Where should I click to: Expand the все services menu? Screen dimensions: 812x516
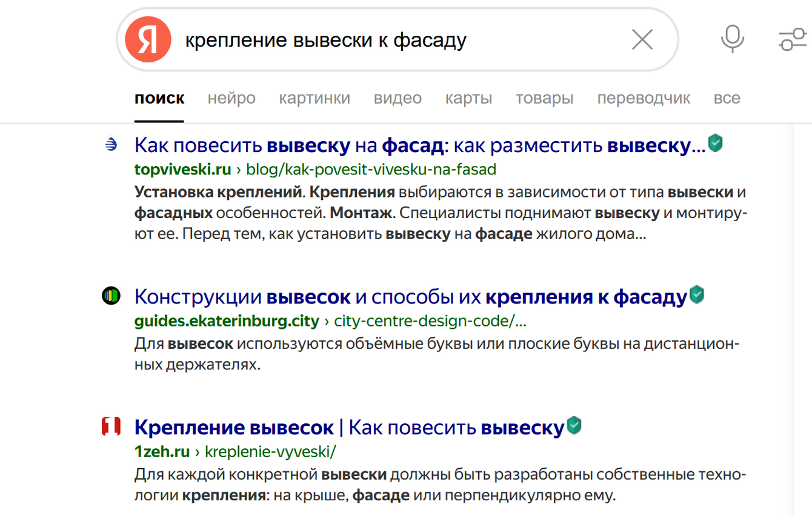click(727, 98)
